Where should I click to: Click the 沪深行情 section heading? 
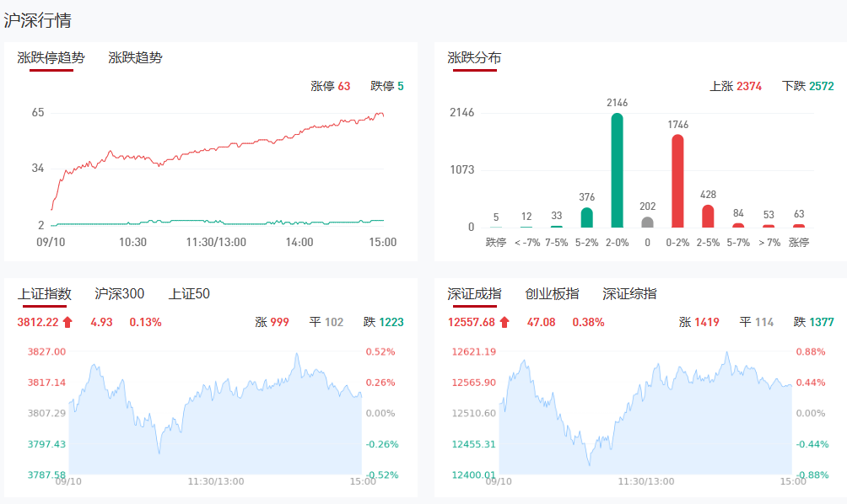click(37, 20)
